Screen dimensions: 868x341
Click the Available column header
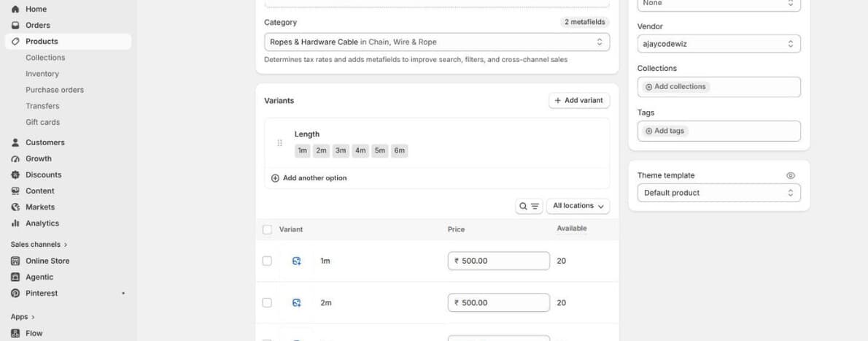tap(571, 229)
